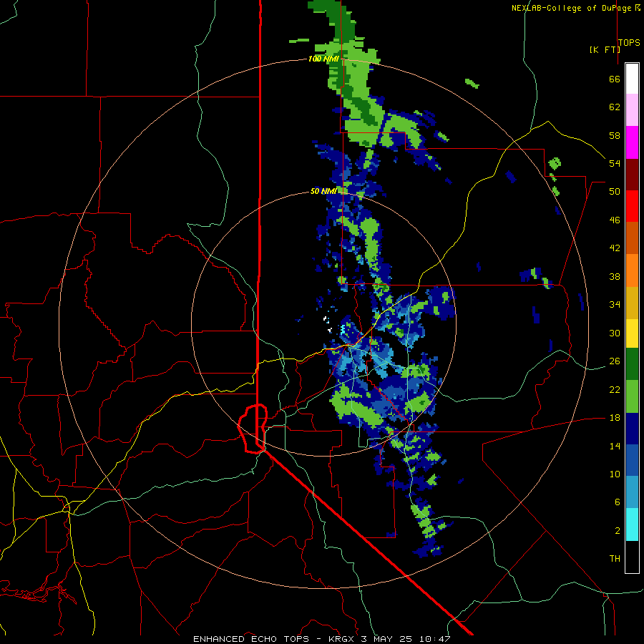Select the '50' legend value
644x644 pixels.
(615, 192)
